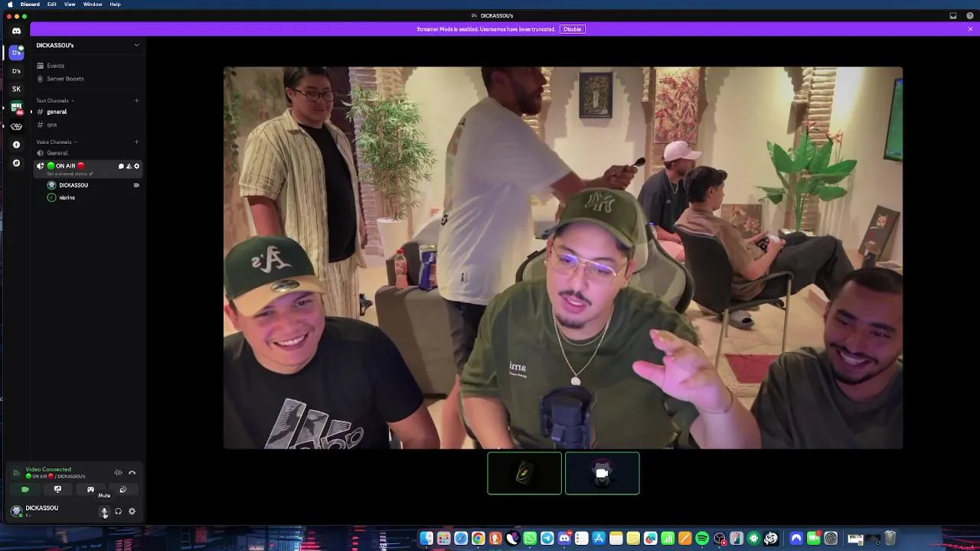Launch Google Chrome from the Dock

tap(478, 539)
